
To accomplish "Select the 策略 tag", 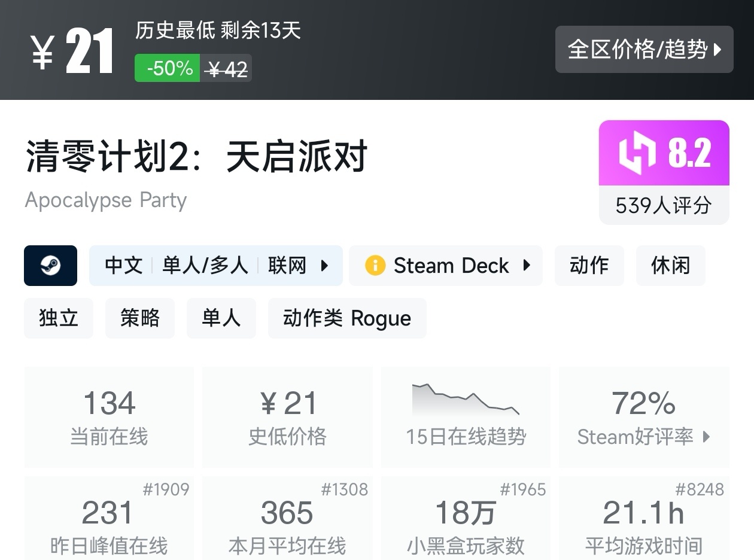I will 140,318.
